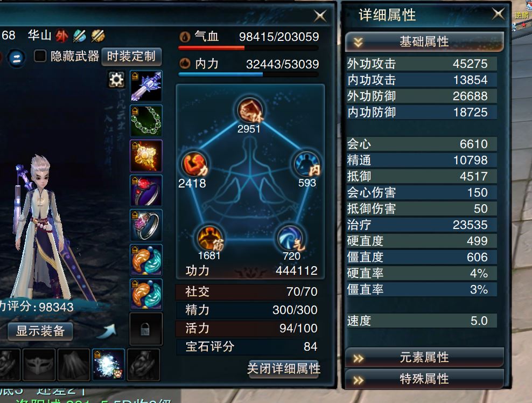Select the purple sword weapon slot

point(146,86)
